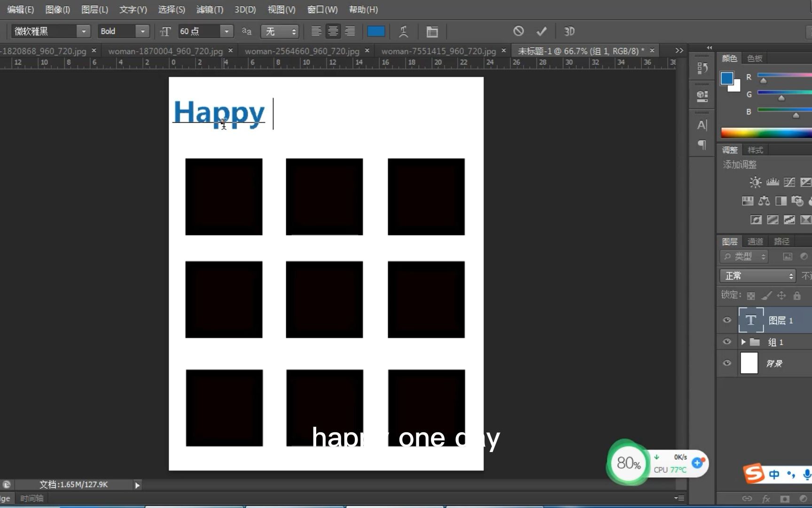
Task: Add a Curves adjustment
Action: point(789,183)
